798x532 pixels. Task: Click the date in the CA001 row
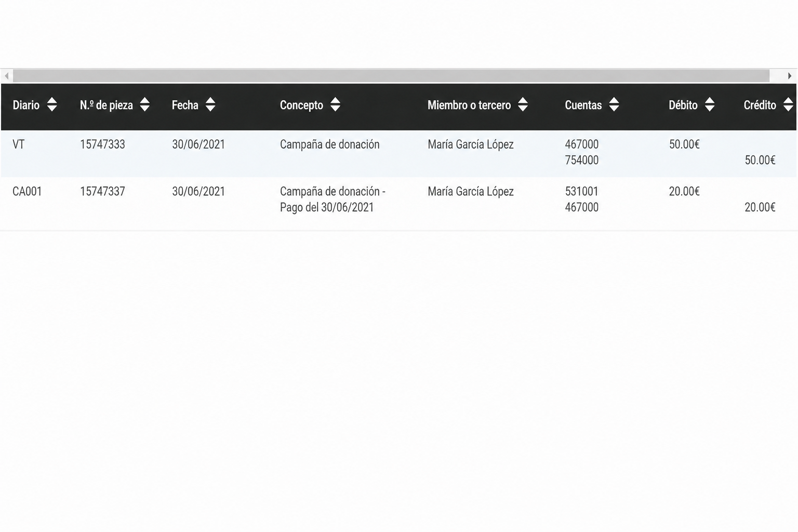[x=198, y=191]
